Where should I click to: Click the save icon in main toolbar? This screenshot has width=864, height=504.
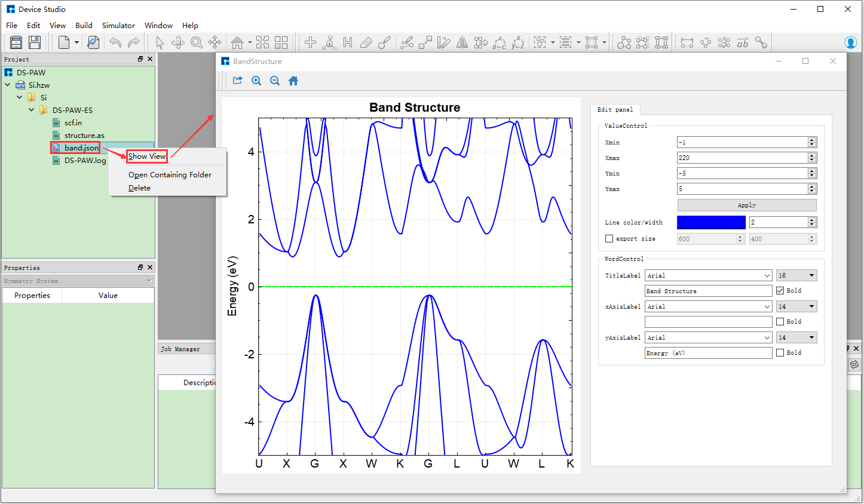coord(35,42)
